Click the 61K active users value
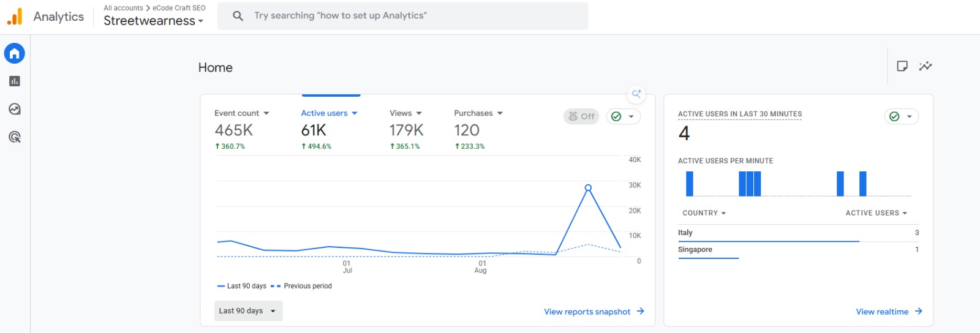This screenshot has width=980, height=333. (x=314, y=130)
